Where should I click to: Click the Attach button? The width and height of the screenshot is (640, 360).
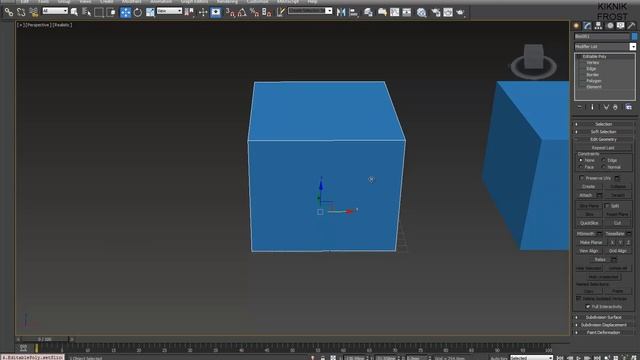tap(586, 196)
